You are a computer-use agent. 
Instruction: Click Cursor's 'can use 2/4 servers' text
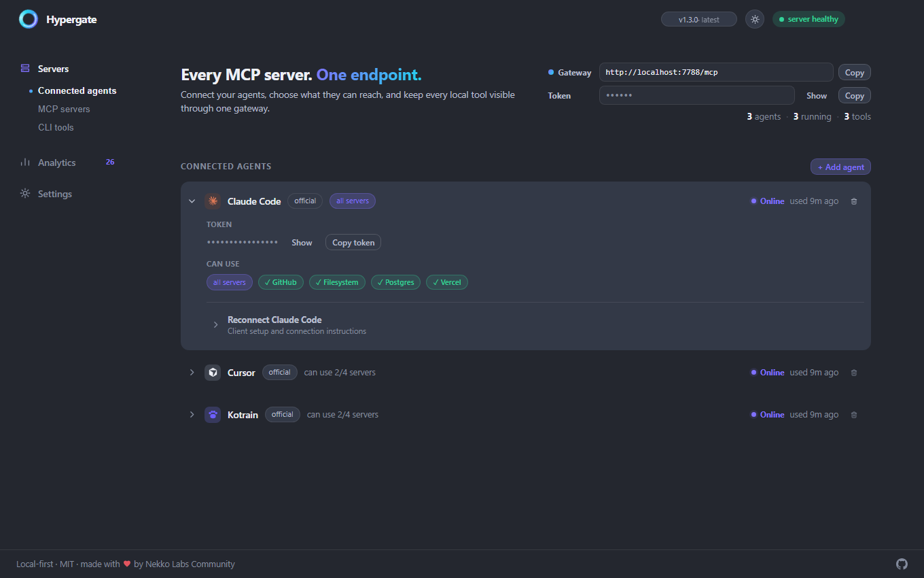click(x=340, y=373)
